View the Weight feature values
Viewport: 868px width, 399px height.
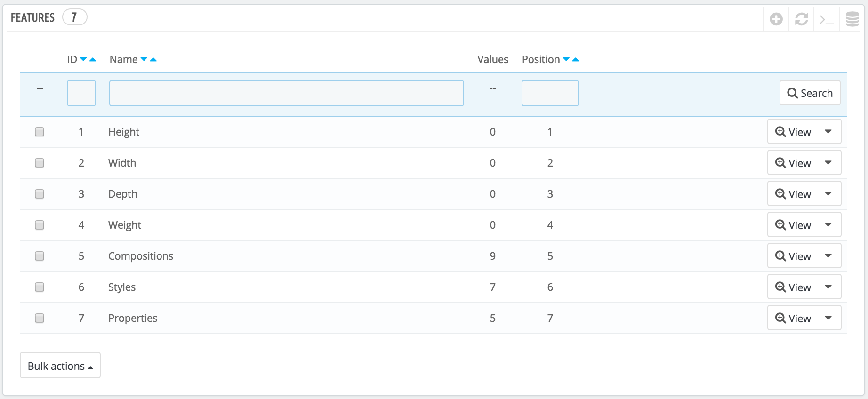[793, 225]
